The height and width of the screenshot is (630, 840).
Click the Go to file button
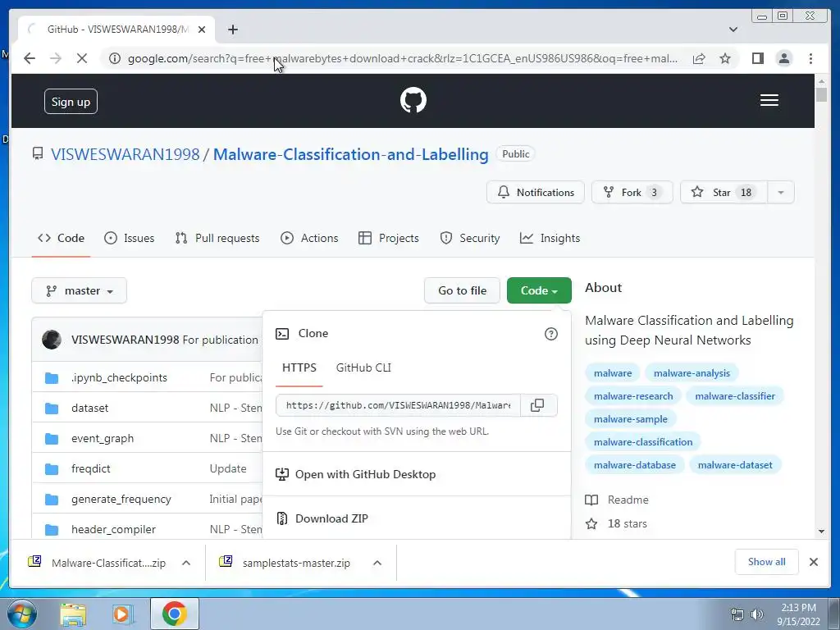pyautogui.click(x=463, y=291)
